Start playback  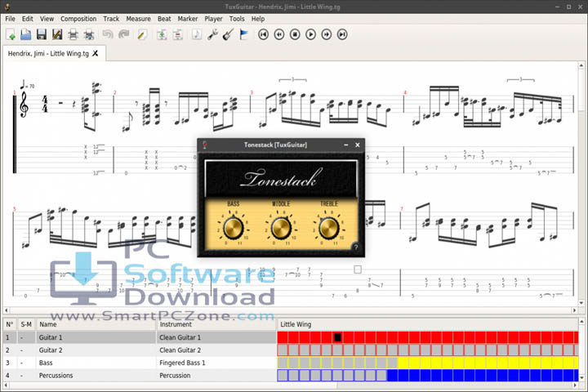pyautogui.click(x=310, y=34)
